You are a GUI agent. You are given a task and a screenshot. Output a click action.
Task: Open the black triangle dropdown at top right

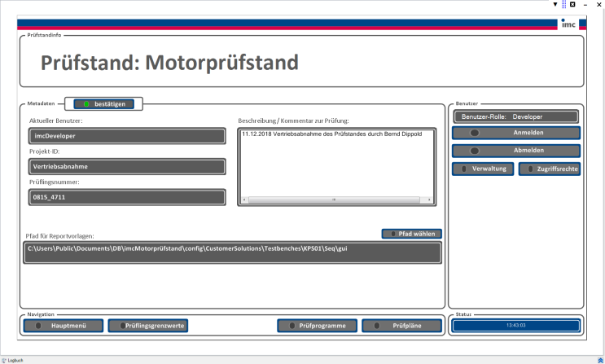coord(555,4)
